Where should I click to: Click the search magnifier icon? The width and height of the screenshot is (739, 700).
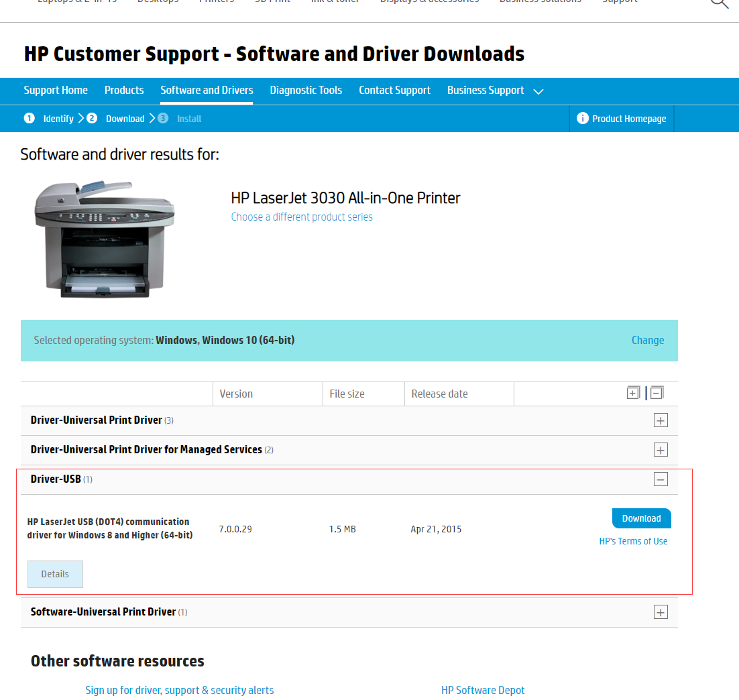pyautogui.click(x=720, y=3)
